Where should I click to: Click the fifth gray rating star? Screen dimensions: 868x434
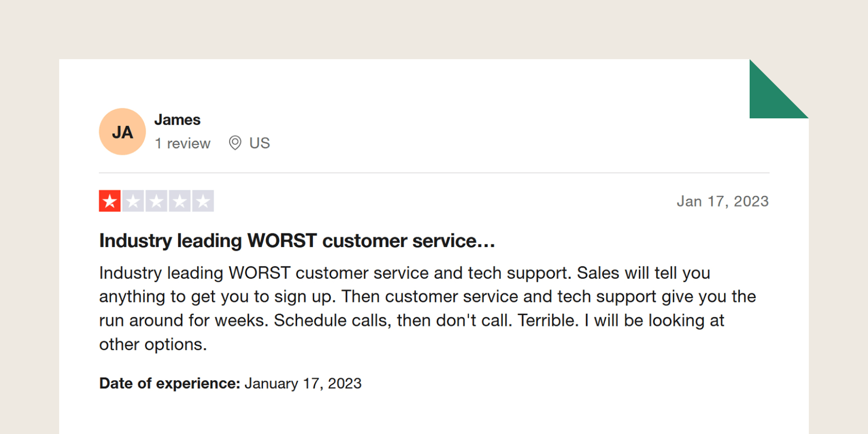pos(203,201)
